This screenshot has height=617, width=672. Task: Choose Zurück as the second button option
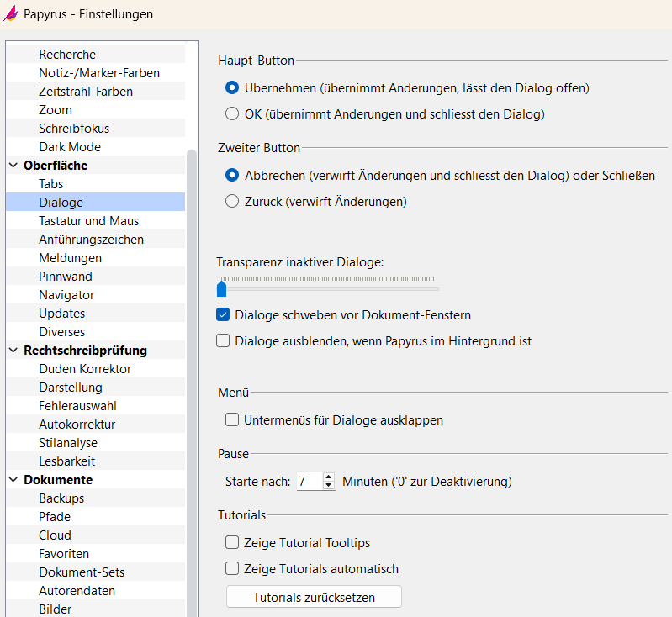click(x=233, y=202)
